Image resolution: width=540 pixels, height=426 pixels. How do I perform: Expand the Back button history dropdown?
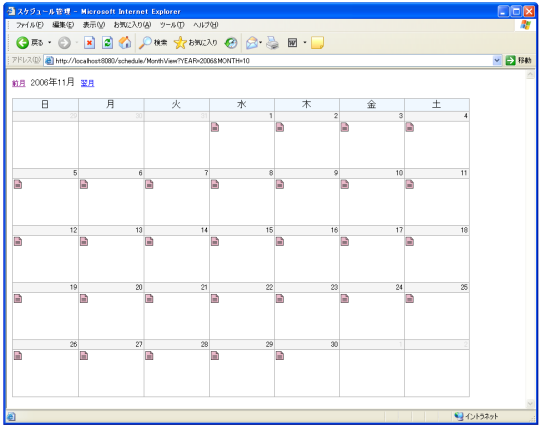(x=50, y=43)
